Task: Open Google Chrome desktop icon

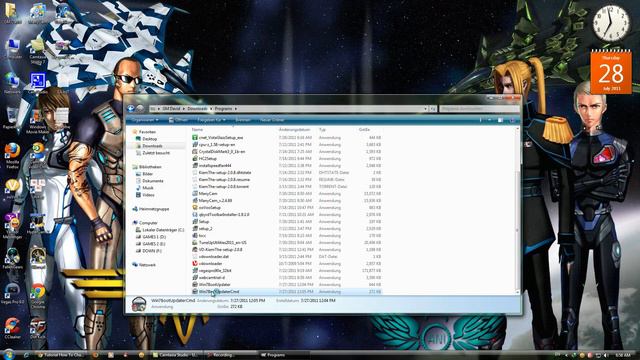Action: 38,296
